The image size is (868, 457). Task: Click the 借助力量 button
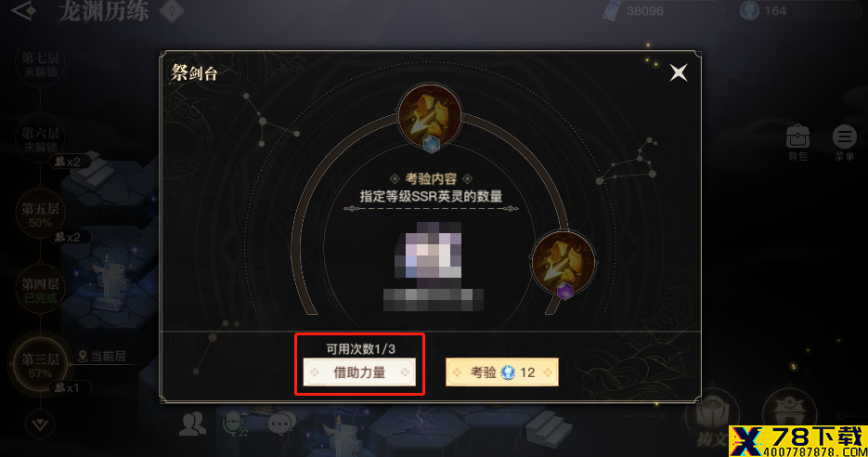coord(359,372)
